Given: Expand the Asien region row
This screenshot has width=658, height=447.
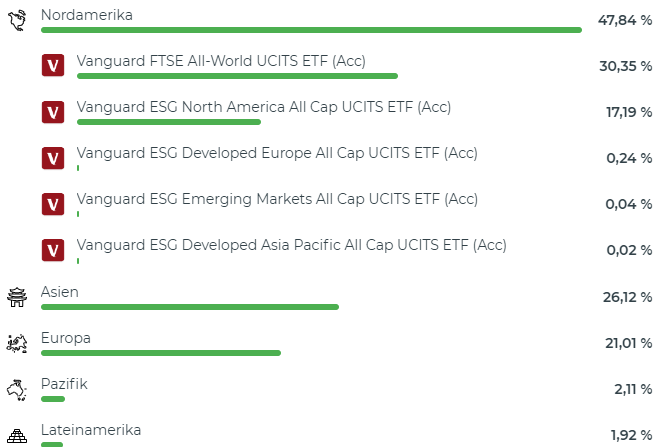Looking at the screenshot, I should (60, 292).
